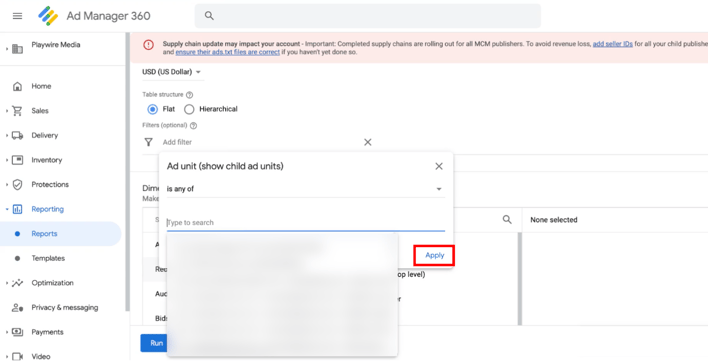Open the USD (US Dollar) currency dropdown
Image resolution: width=708 pixels, height=361 pixels.
(172, 72)
